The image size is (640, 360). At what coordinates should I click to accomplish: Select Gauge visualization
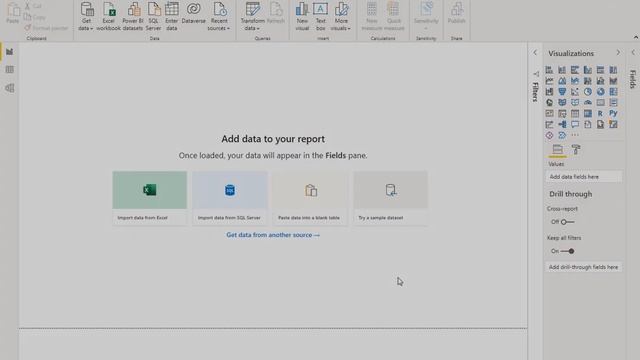point(587,102)
